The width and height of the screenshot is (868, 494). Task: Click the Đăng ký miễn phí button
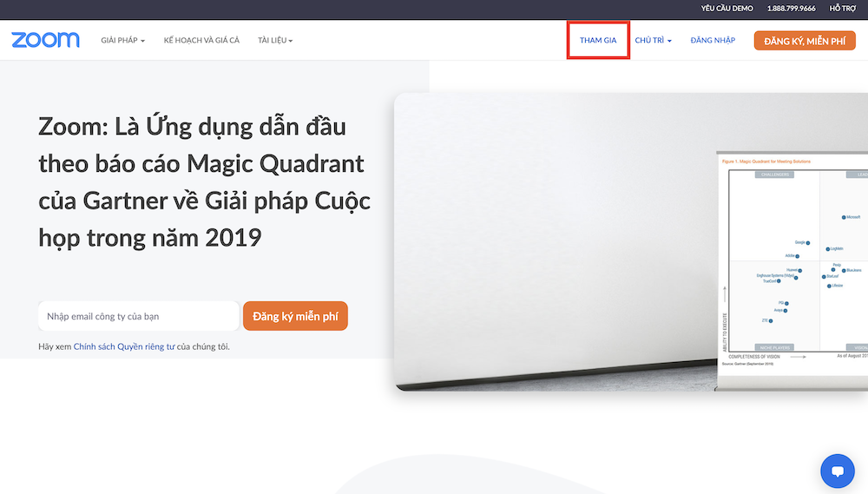coord(295,316)
